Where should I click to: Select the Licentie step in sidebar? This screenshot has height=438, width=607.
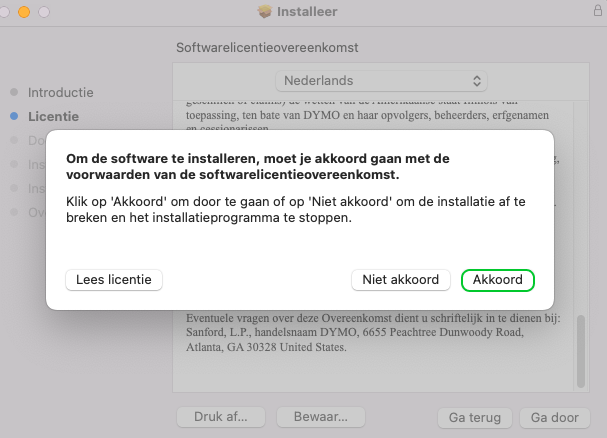pyautogui.click(x=53, y=116)
